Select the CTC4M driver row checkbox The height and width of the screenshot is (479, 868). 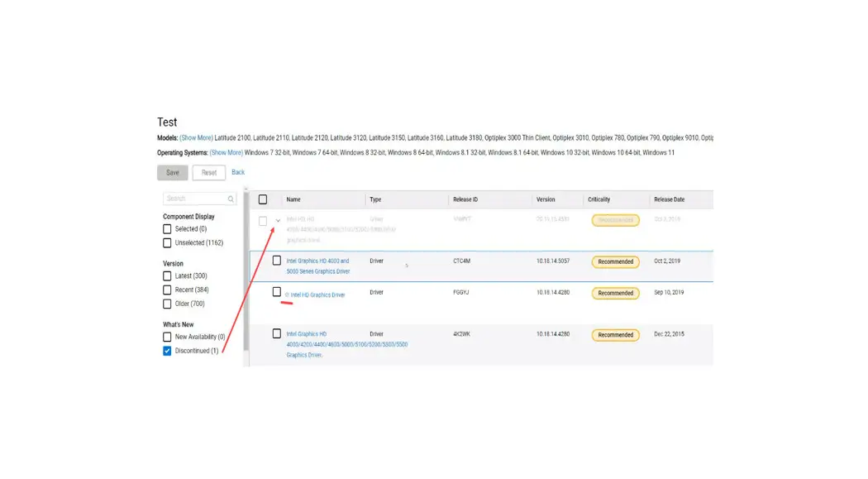[x=277, y=261]
